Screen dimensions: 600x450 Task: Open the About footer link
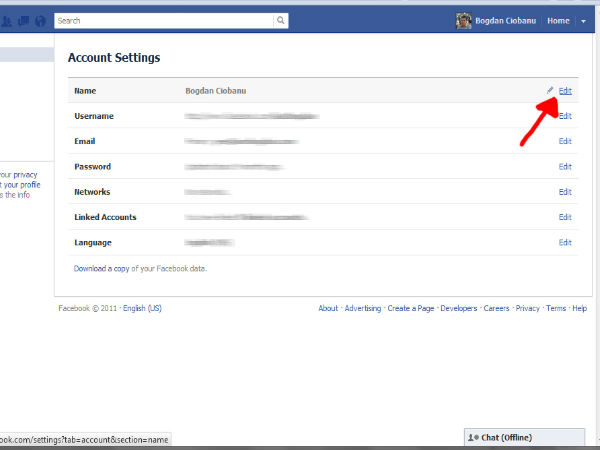[328, 308]
